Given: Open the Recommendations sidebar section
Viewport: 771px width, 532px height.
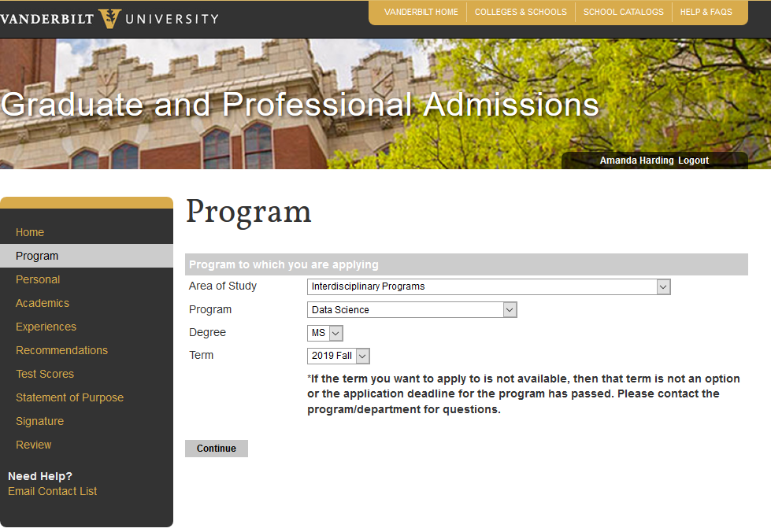Looking at the screenshot, I should [x=61, y=350].
